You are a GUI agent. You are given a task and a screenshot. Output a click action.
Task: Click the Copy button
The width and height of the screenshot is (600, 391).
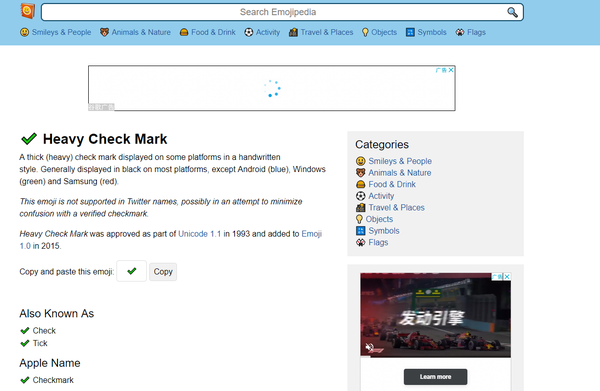(163, 272)
